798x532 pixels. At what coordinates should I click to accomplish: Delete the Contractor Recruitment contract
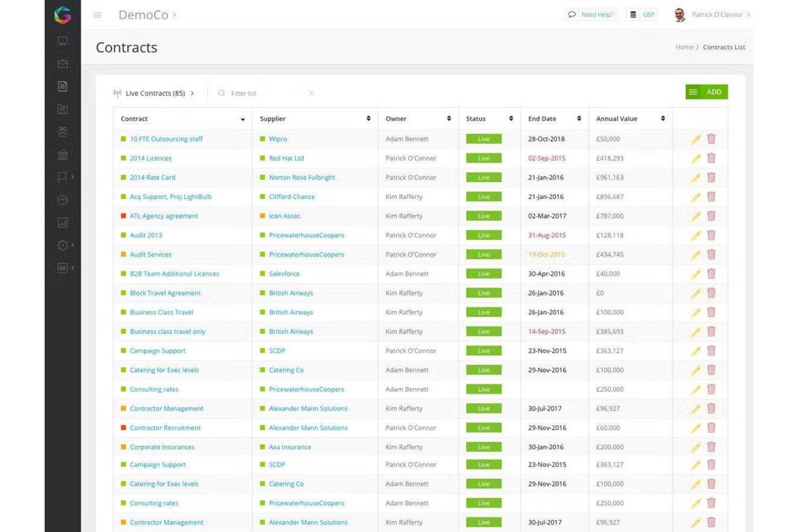(711, 427)
